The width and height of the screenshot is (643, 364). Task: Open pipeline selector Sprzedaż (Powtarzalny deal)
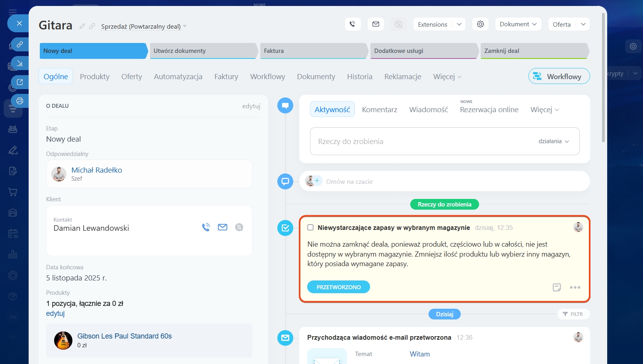click(143, 27)
